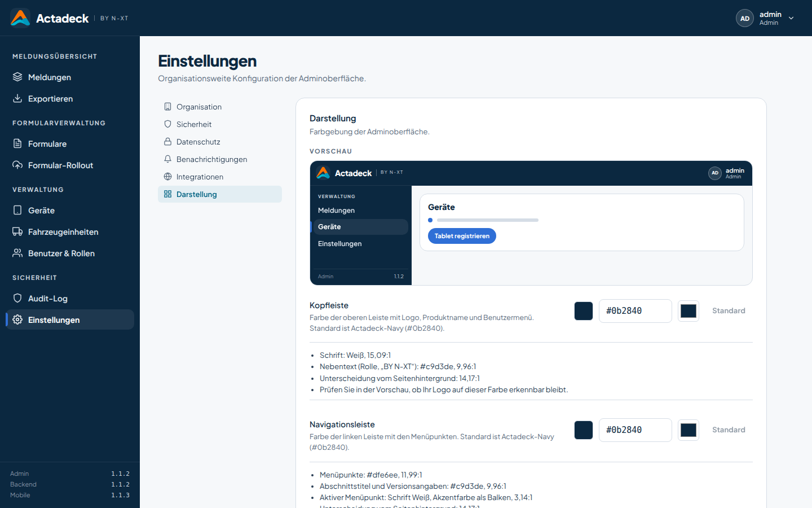Click Tablet registrieren in the preview
Viewport: 812px width, 508px height.
(x=462, y=236)
